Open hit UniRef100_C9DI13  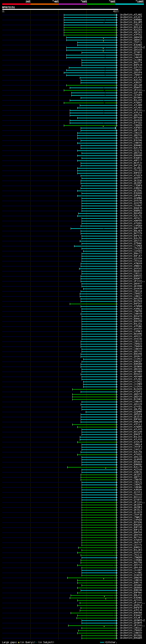tap(131, 25)
